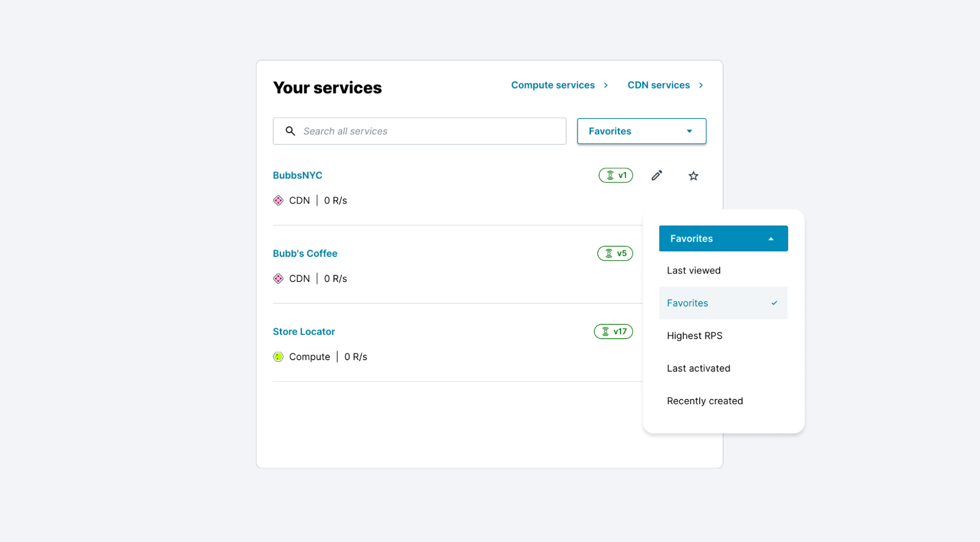Expand Compute services with its chevron
The height and width of the screenshot is (542, 980).
click(606, 85)
